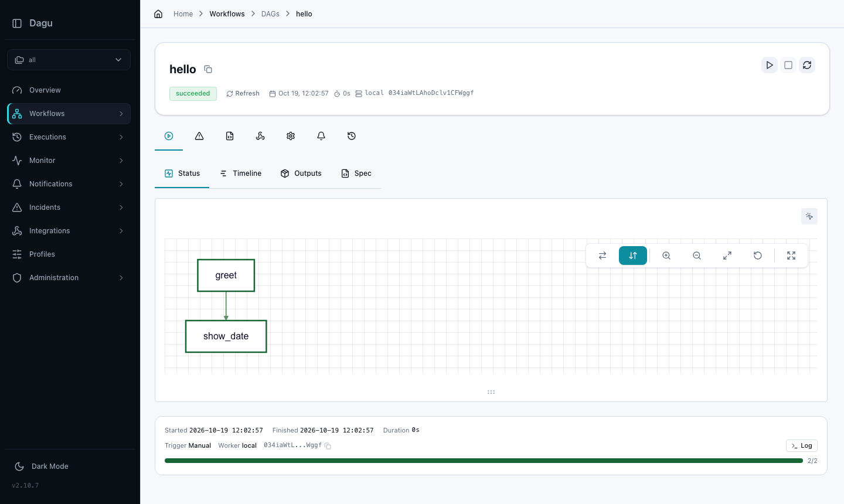Click the full run ID 034iaWtLAhoDclv1CFWggf
Viewport: 844px width, 504px height.
pyautogui.click(x=431, y=93)
